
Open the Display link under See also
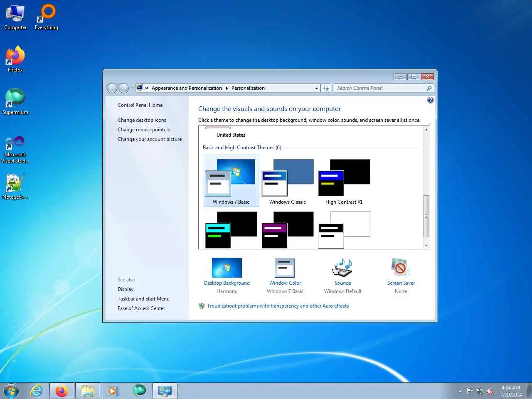click(126, 289)
